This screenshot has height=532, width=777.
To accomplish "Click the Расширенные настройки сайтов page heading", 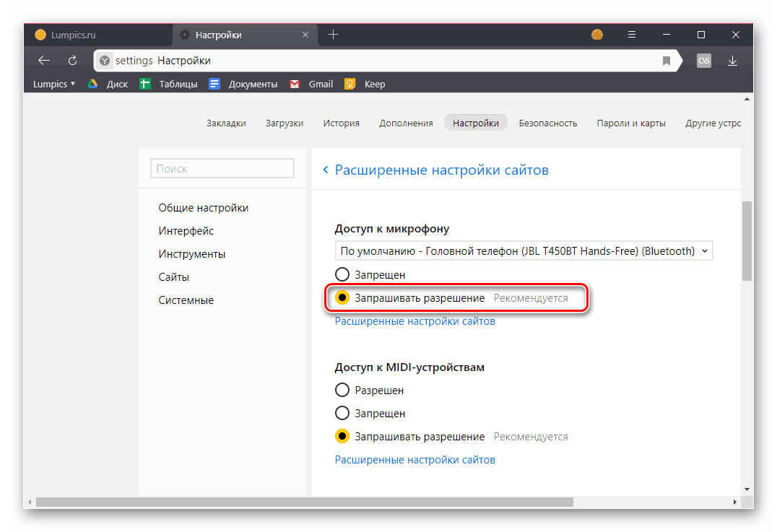I will (x=441, y=170).
